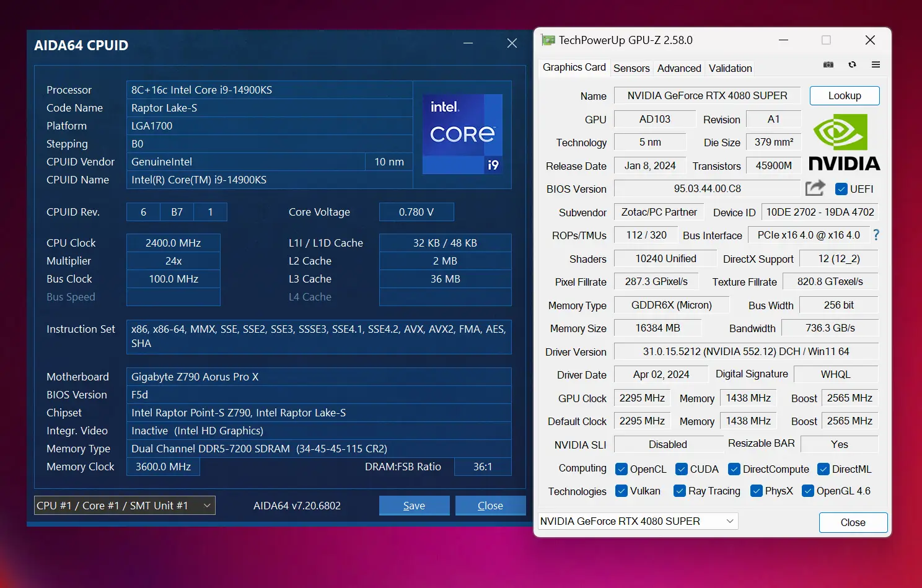Click the Save button in AIDA64
The height and width of the screenshot is (588, 922).
click(x=414, y=506)
